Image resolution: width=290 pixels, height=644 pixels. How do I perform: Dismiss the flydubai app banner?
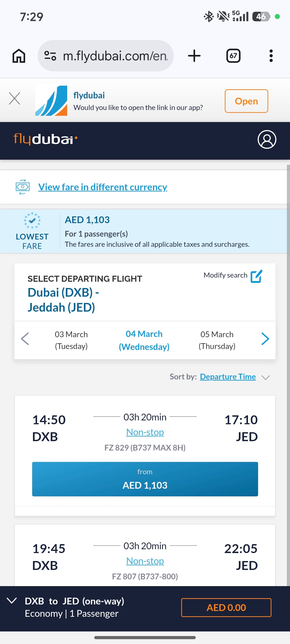14,98
